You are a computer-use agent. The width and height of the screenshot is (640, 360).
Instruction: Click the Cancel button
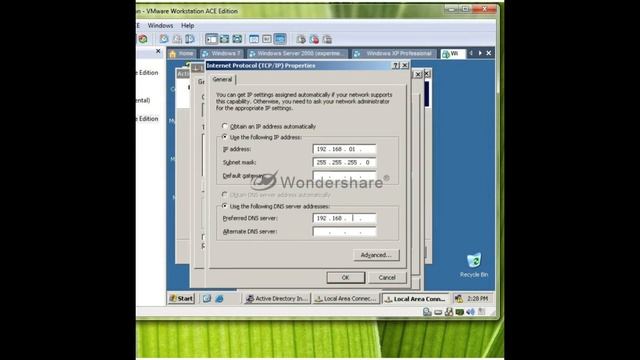pyautogui.click(x=387, y=278)
